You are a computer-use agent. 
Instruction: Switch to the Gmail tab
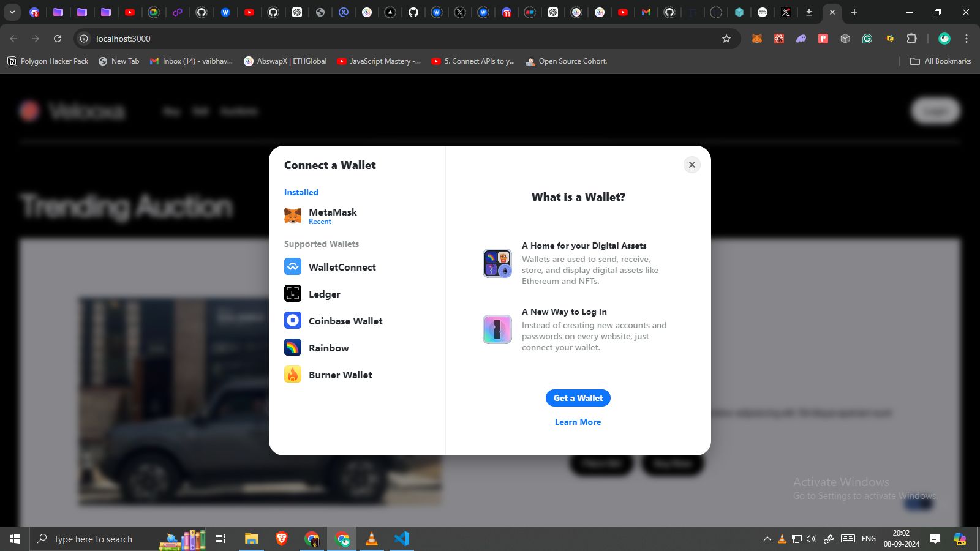(646, 12)
